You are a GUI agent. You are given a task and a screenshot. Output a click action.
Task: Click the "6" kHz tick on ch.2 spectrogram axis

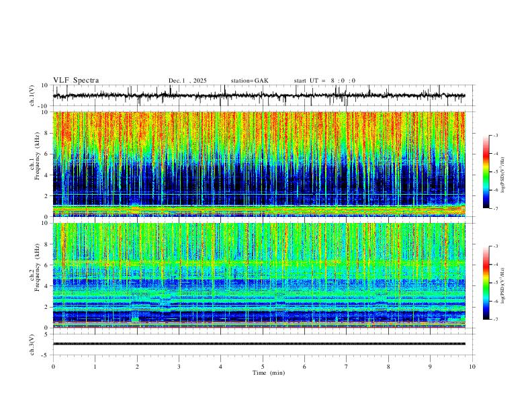[46, 265]
